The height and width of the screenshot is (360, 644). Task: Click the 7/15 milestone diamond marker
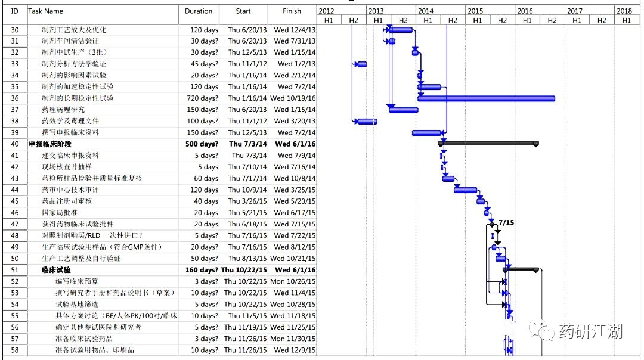[491, 225]
